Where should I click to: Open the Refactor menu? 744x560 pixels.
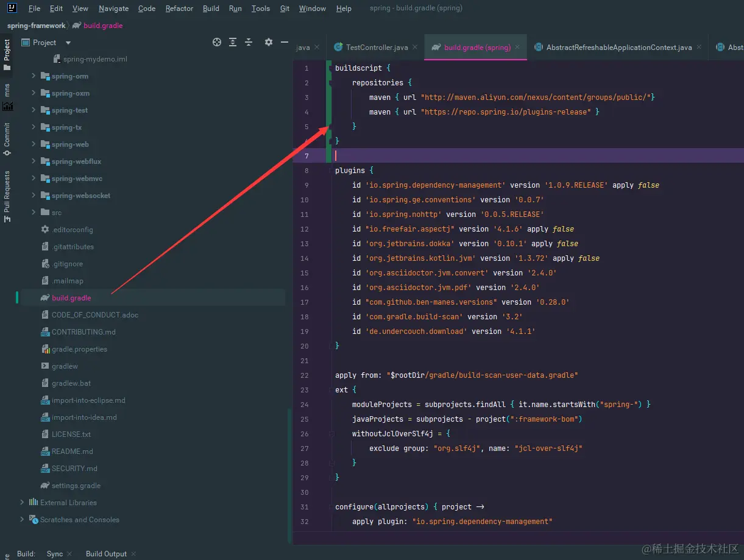pyautogui.click(x=179, y=9)
